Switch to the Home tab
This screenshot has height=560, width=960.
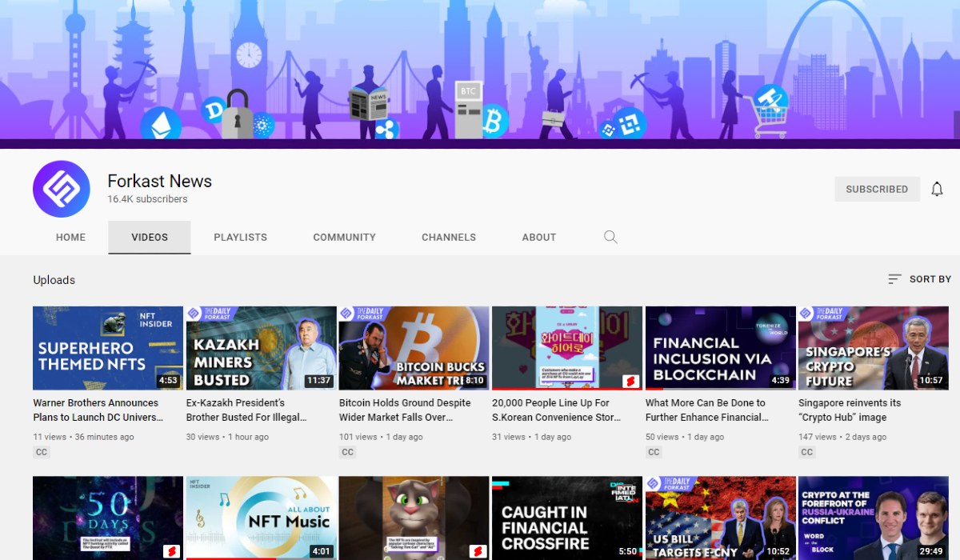[x=70, y=238]
